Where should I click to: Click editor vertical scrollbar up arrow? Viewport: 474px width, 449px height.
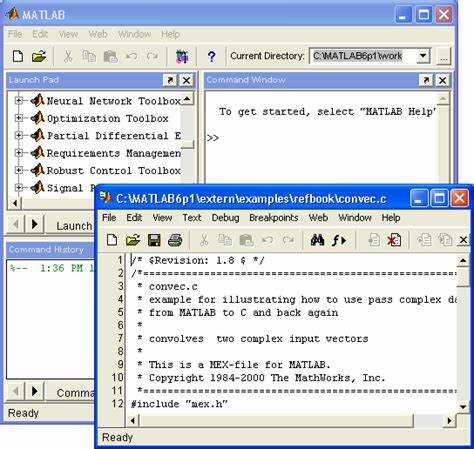[463, 261]
